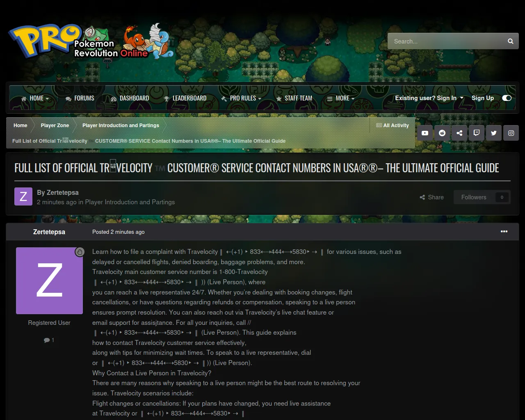
Task: Open author link 'By Zertetepsa'
Action: [63, 192]
